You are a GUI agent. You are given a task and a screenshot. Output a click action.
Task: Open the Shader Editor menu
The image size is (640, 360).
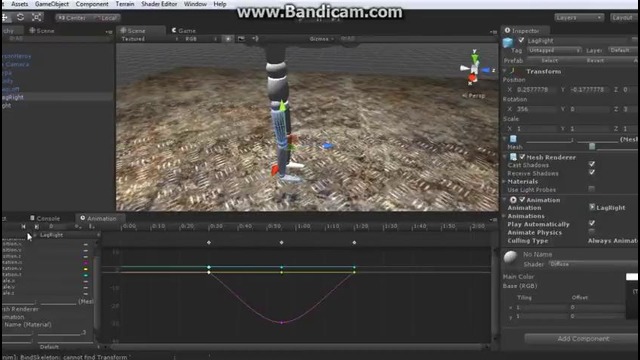click(x=159, y=4)
